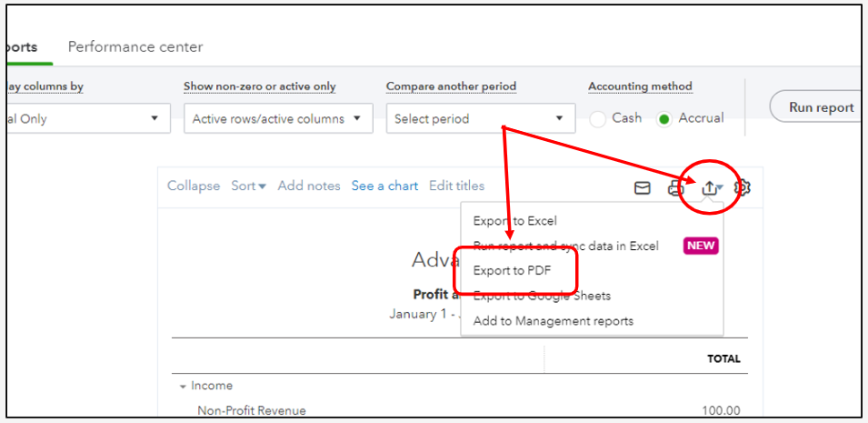Click the Accounting method label
Screen dimensions: 868x423
pyautogui.click(x=641, y=86)
